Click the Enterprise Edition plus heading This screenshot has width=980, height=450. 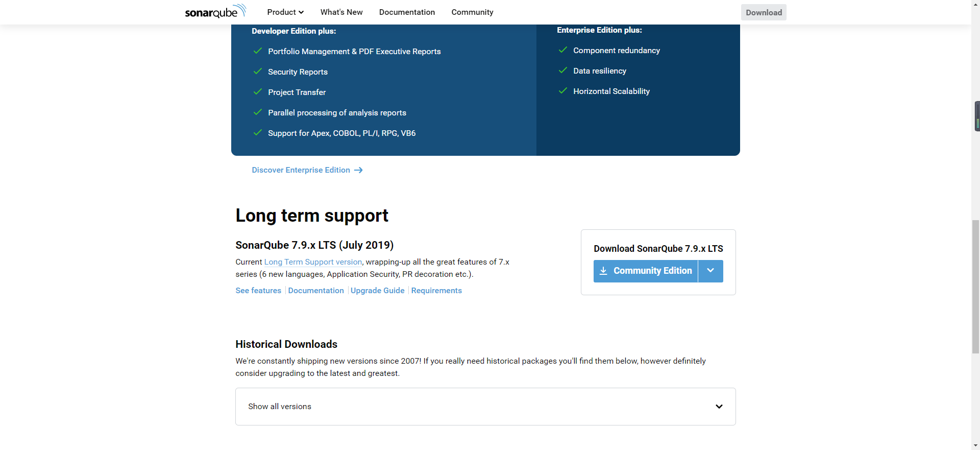(x=599, y=30)
